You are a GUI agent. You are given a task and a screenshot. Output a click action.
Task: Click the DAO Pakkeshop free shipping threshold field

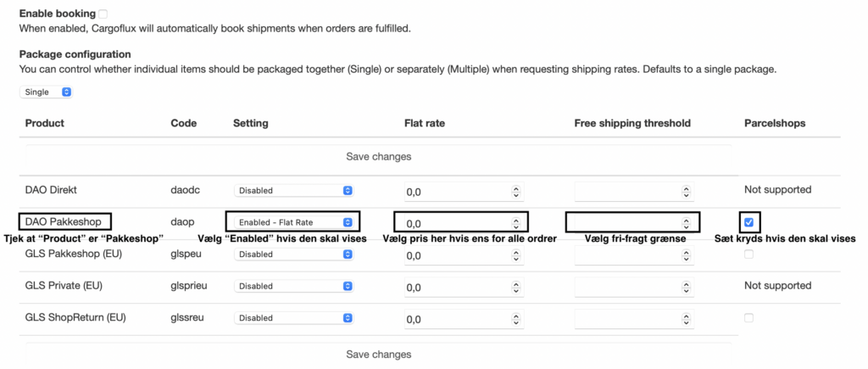click(x=634, y=223)
